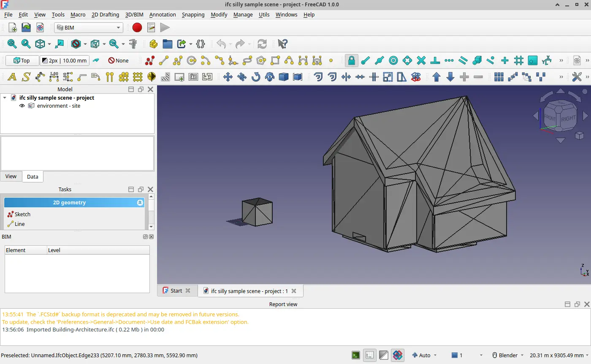This screenshot has width=591, height=364.
Task: Open the BIM workbench dropdown
Action: pos(89,27)
